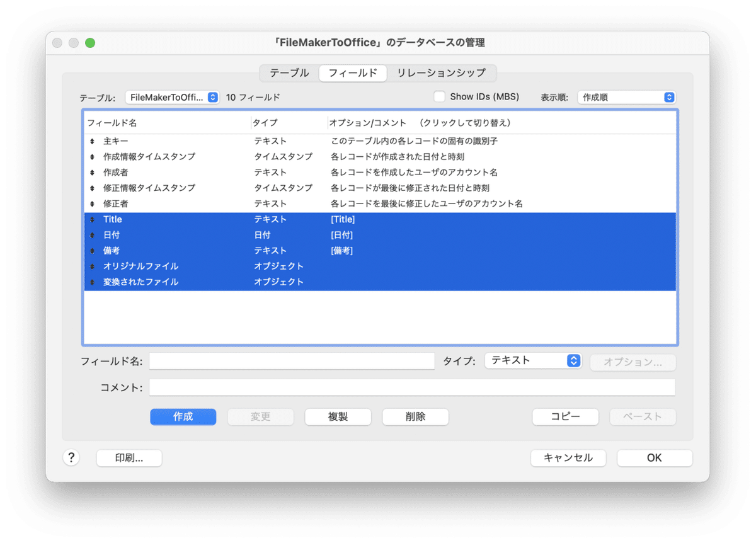Click the reorder arrows icon beside 主キー field

(92, 140)
